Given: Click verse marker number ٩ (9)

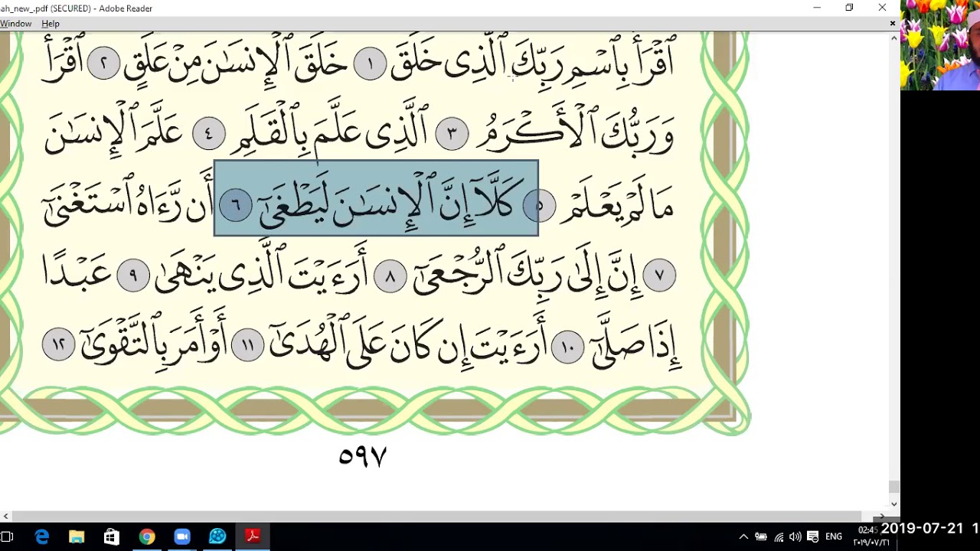Looking at the screenshot, I should 133,275.
